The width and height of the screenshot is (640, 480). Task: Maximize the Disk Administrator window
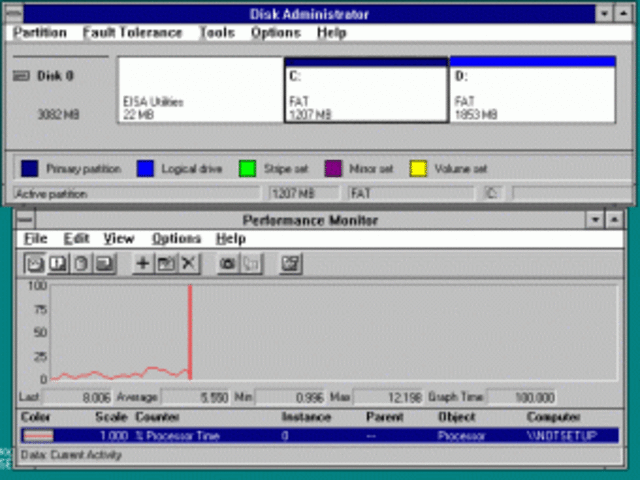623,14
